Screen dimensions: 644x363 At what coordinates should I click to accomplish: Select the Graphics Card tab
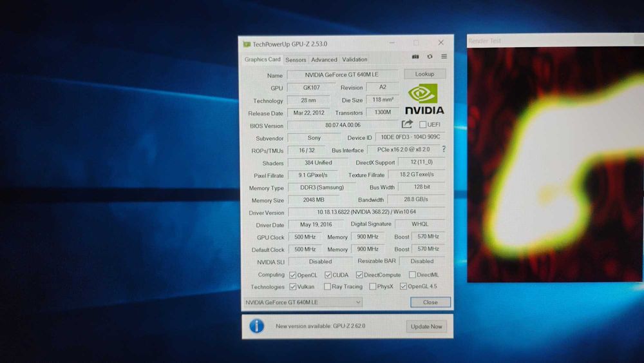coord(263,59)
